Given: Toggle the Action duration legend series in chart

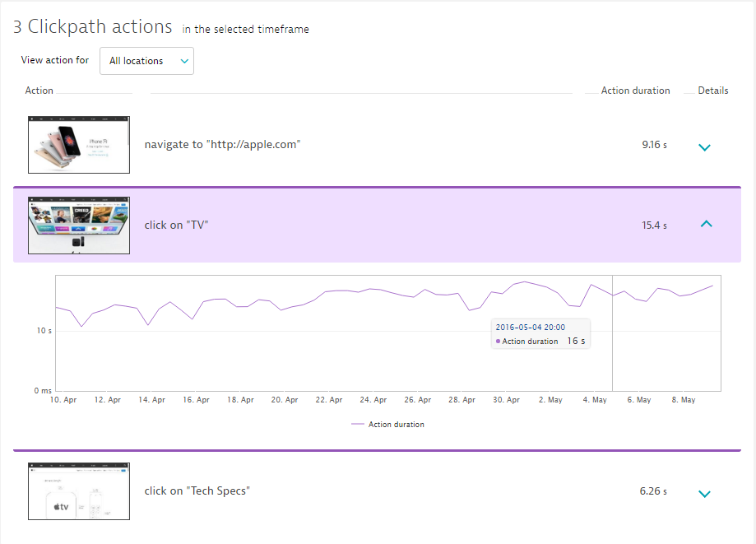Looking at the screenshot, I should [x=388, y=425].
